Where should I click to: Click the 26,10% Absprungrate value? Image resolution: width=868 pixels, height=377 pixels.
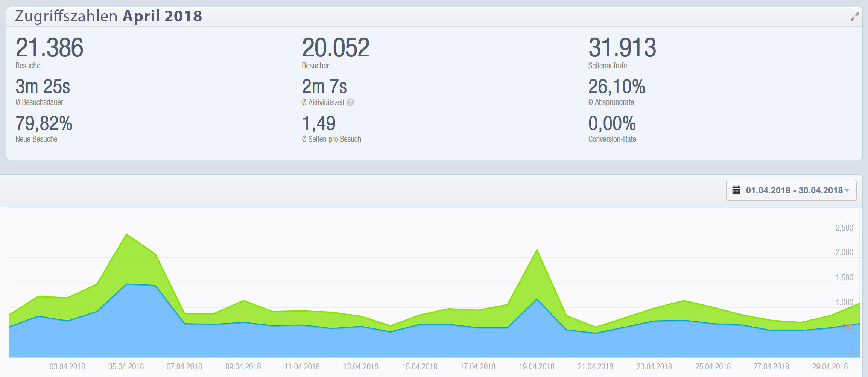point(616,87)
